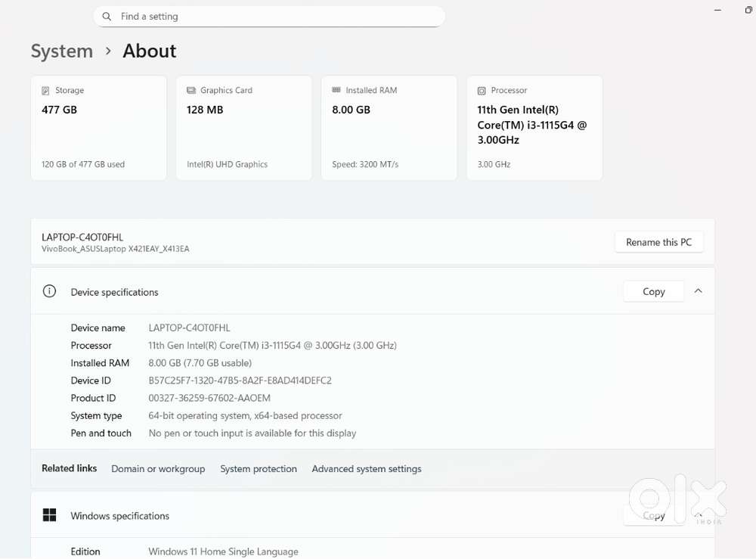This screenshot has width=756, height=559.
Task: Click the Device specifications info icon
Action: tap(49, 292)
